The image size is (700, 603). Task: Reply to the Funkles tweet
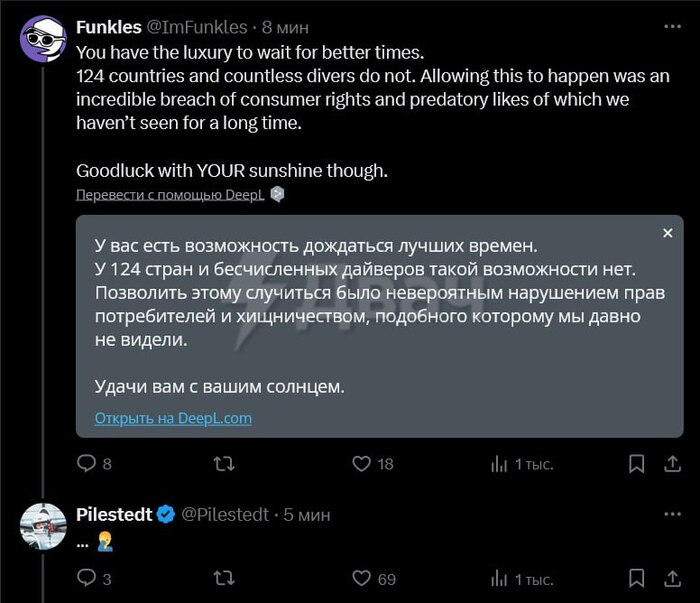(x=86, y=464)
